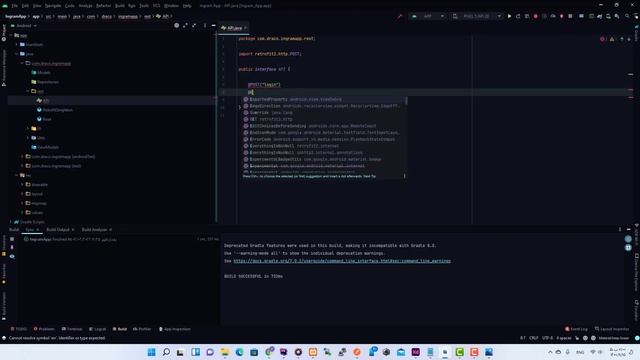This screenshot has width=640, height=360.
Task: Select RetrofitSingleton in project tree
Action: [55, 110]
